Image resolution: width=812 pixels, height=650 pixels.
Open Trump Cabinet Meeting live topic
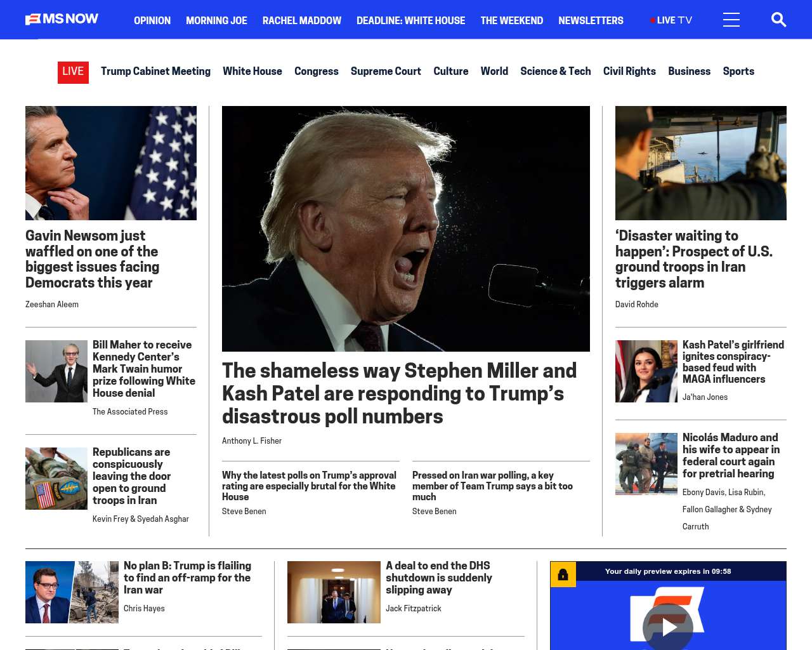pos(155,71)
